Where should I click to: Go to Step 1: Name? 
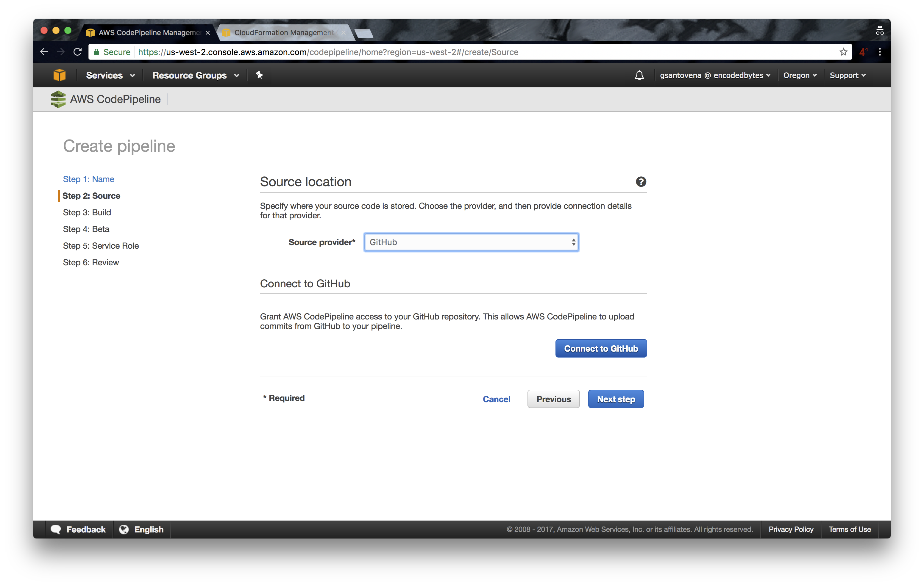tap(88, 179)
